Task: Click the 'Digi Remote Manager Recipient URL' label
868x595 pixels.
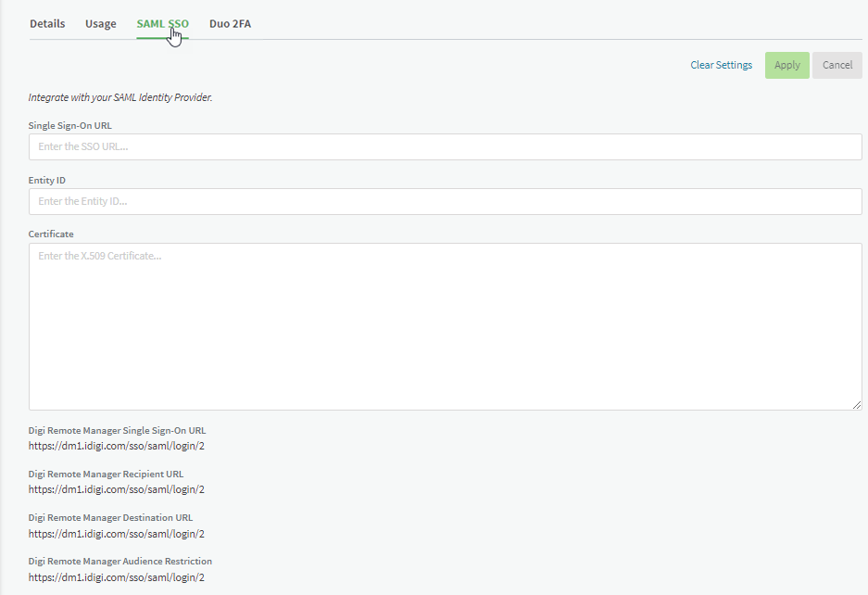Action: 106,475
